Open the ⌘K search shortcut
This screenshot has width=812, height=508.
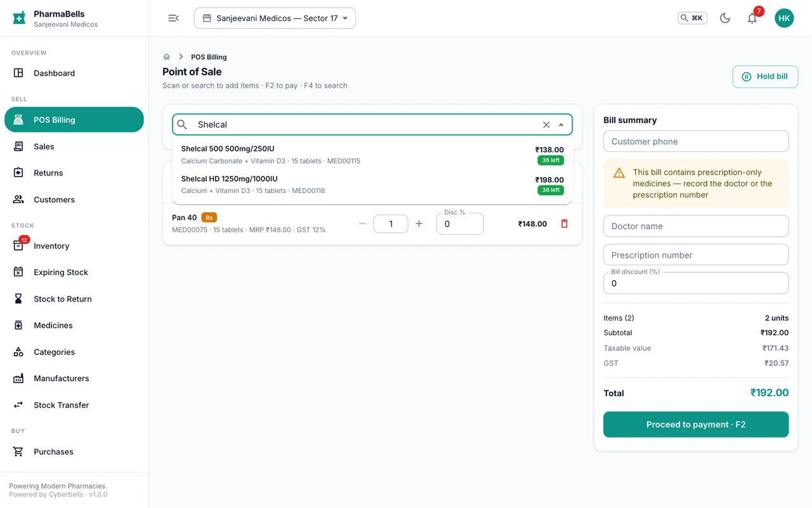click(x=692, y=18)
